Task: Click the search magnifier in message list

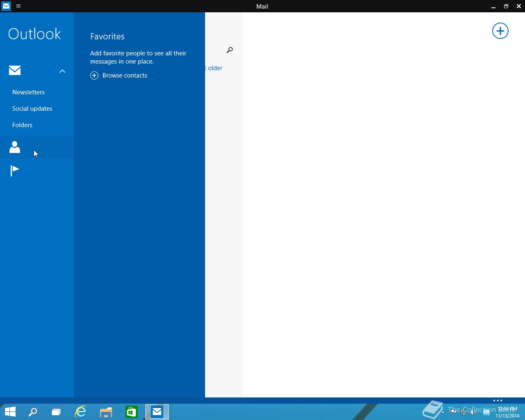Action: (230, 50)
